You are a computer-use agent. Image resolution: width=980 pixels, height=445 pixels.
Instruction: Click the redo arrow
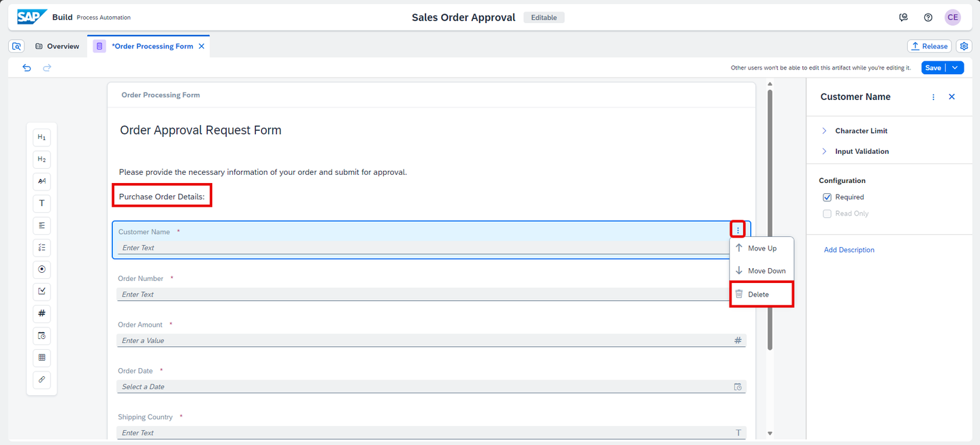tap(47, 67)
